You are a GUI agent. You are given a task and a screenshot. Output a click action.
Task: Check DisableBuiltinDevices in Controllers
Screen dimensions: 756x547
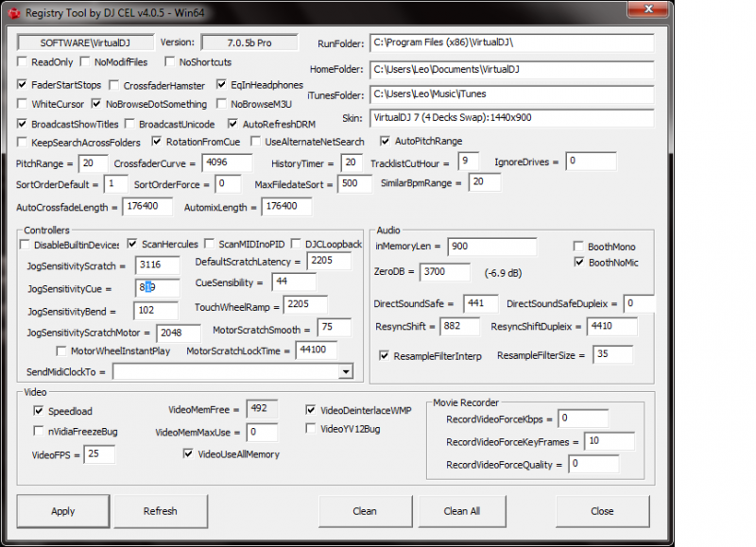[x=25, y=245]
